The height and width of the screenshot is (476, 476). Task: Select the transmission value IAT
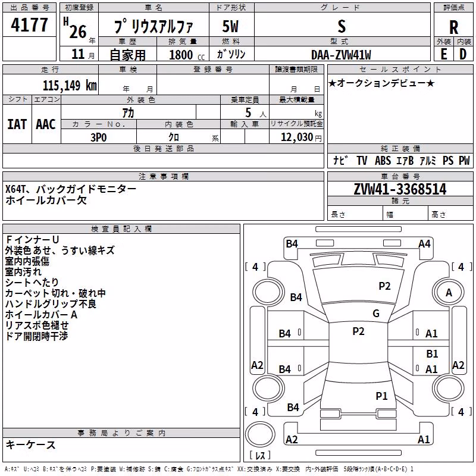coord(17,124)
